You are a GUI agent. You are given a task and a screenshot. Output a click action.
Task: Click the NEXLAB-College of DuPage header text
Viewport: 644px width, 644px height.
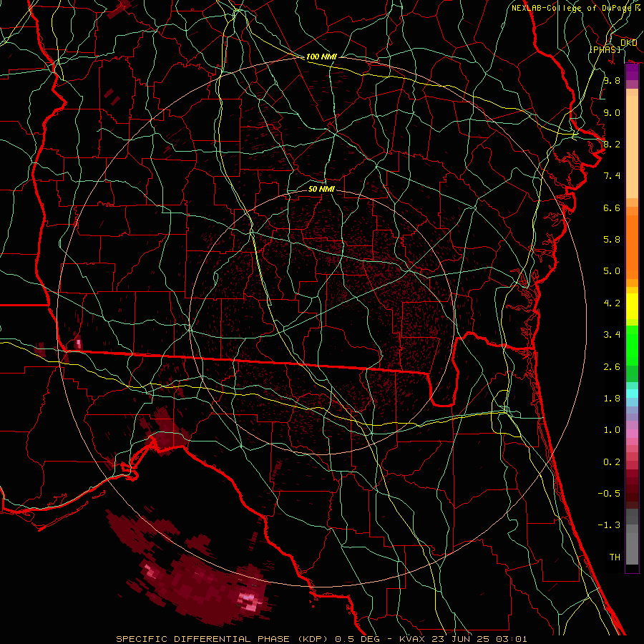pos(571,8)
